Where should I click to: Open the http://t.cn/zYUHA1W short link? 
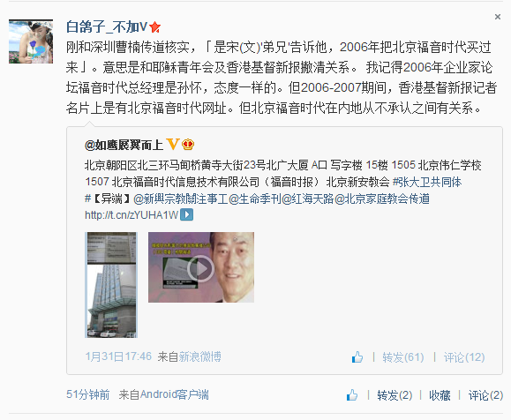pos(132,215)
